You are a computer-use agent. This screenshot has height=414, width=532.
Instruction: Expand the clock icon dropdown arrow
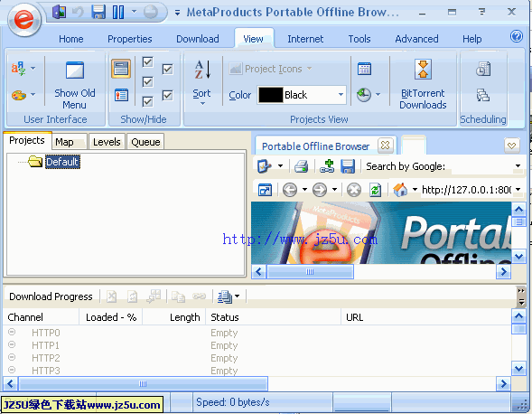click(x=378, y=95)
